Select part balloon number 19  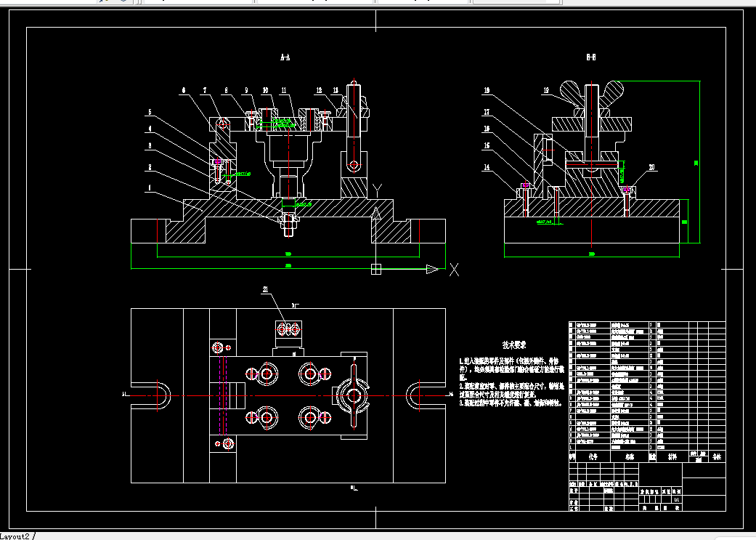point(546,90)
